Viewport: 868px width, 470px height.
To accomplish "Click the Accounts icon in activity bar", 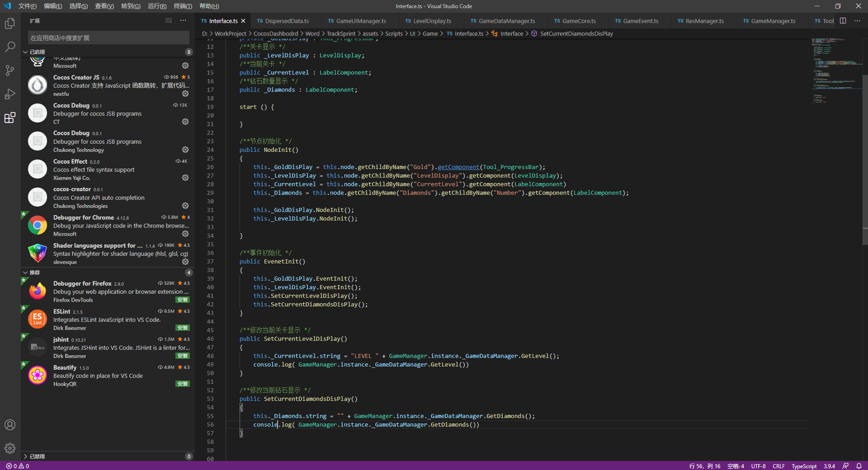I will click(x=10, y=425).
